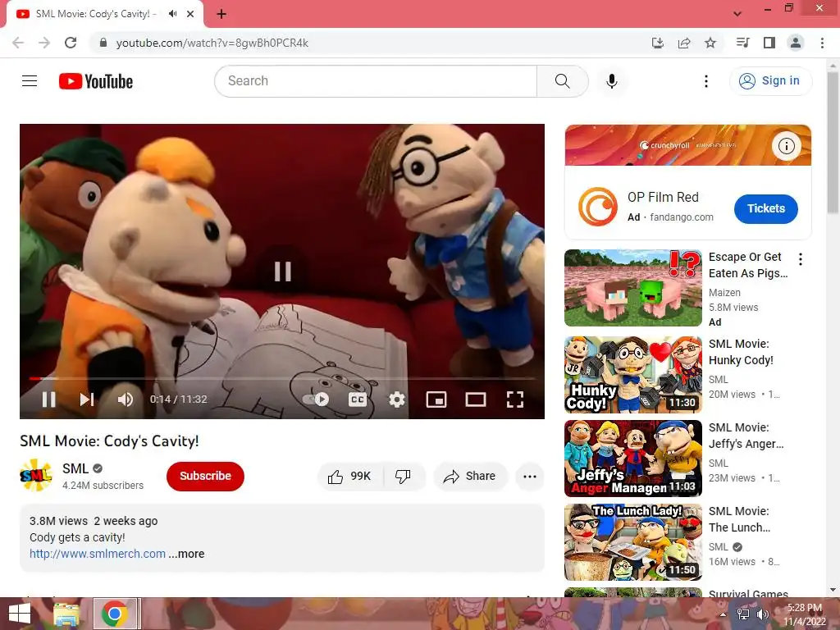Open Jeffy's Anger Management thumbnail
Image resolution: width=840 pixels, height=630 pixels.
tap(632, 459)
